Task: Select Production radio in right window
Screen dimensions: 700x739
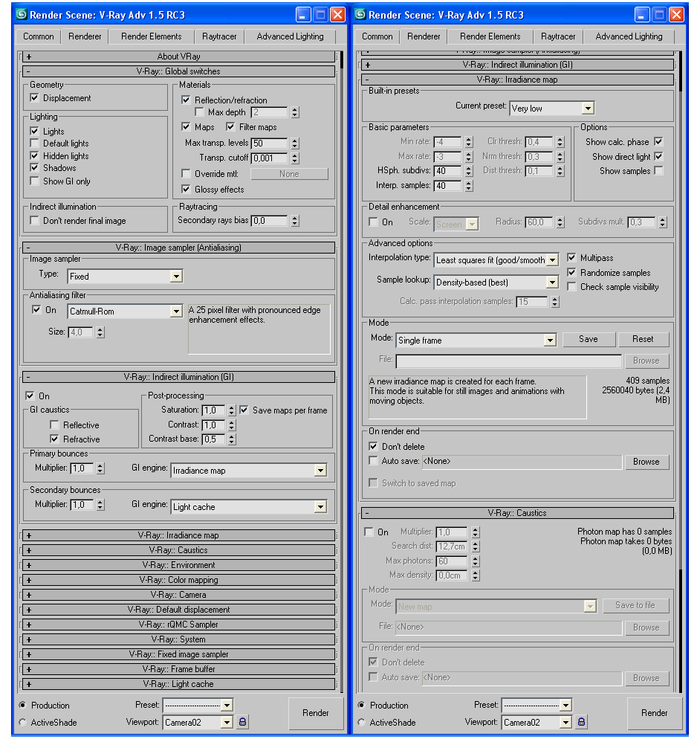Action: 361,705
